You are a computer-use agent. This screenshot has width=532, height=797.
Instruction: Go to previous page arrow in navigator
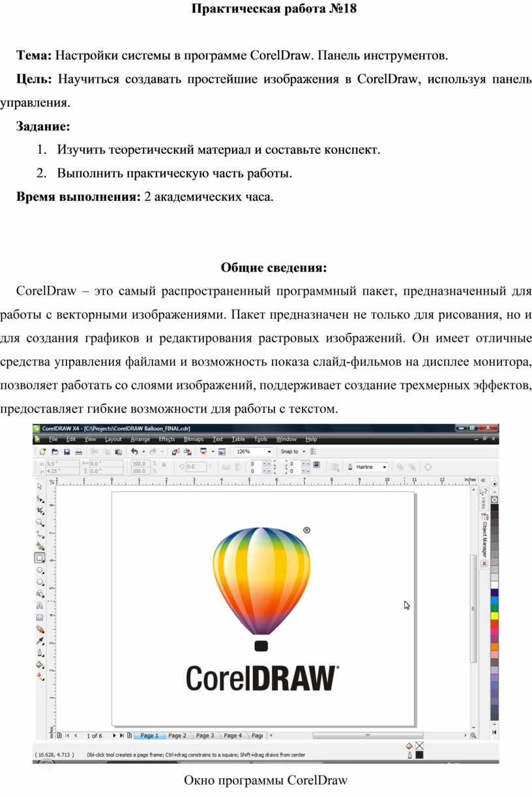[x=76, y=736]
